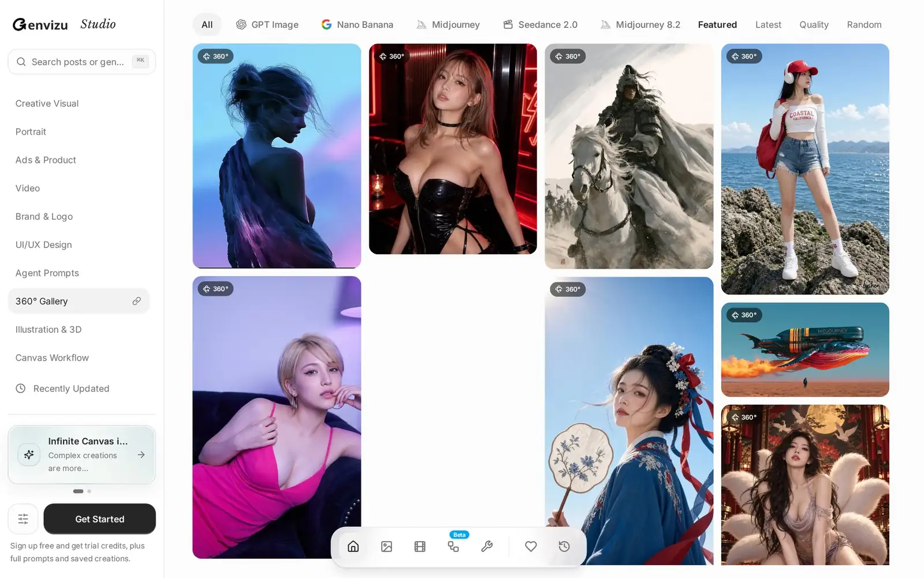Open the wrench tools icon in dock

pos(487,546)
